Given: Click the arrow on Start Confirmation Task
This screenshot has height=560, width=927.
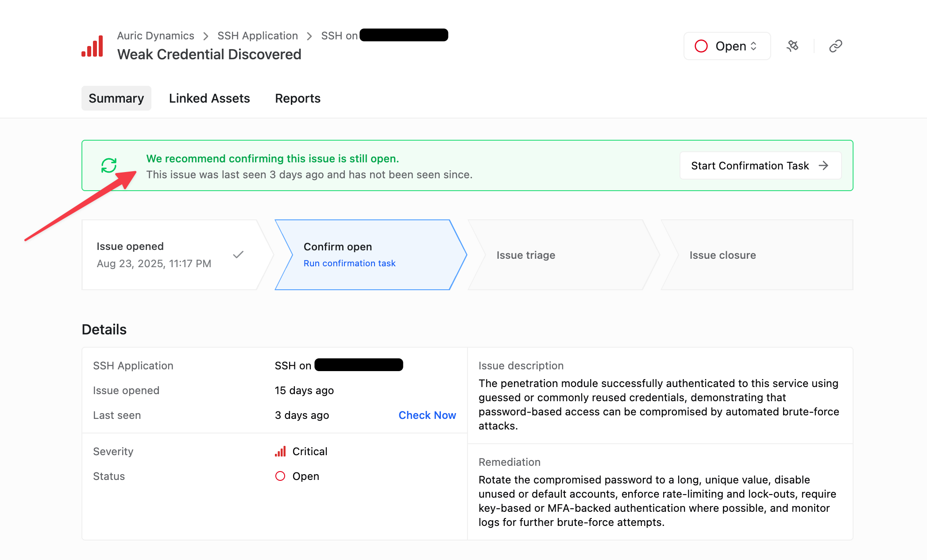Looking at the screenshot, I should (823, 165).
